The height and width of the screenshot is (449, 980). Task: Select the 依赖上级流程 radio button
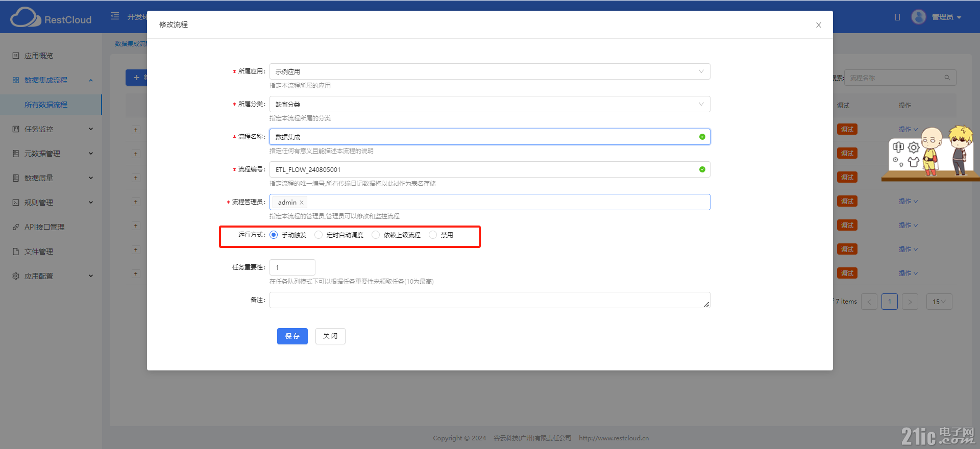click(x=376, y=235)
